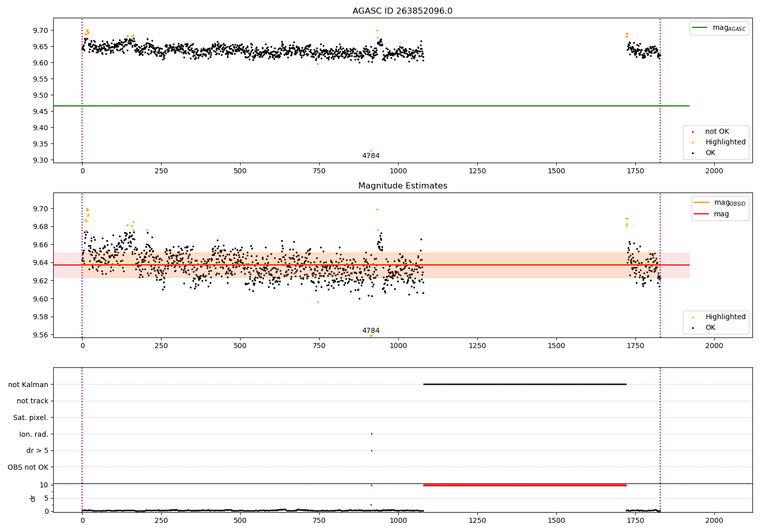This screenshot has height=532, width=760.
Task: Click the '2000' x-tick under the top plot
Action: [714, 171]
